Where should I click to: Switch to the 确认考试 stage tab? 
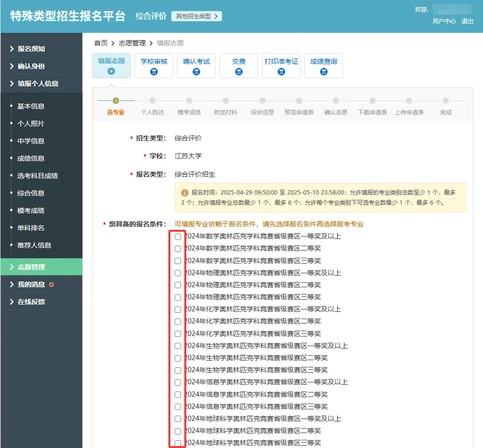click(196, 66)
